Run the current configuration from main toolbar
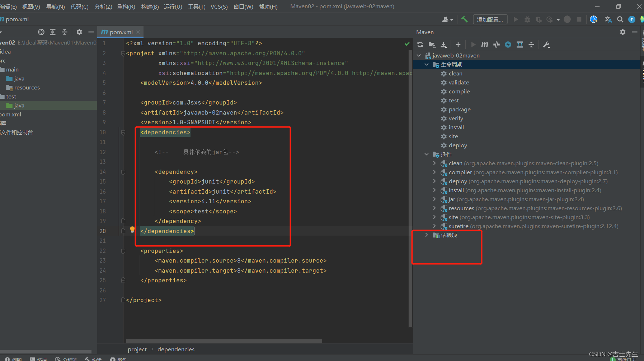Image resolution: width=644 pixels, height=361 pixels. click(x=516, y=19)
